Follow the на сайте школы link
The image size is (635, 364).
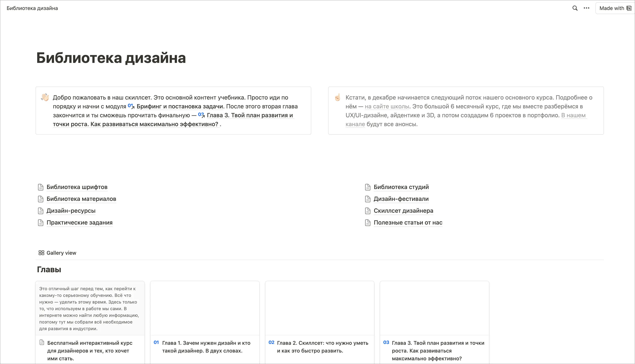pyautogui.click(x=387, y=106)
